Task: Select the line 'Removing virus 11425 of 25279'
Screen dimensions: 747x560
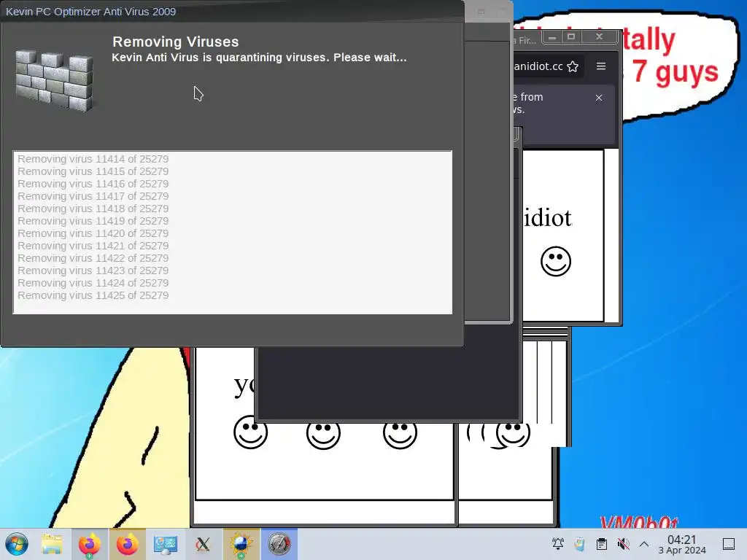Action: (x=93, y=295)
